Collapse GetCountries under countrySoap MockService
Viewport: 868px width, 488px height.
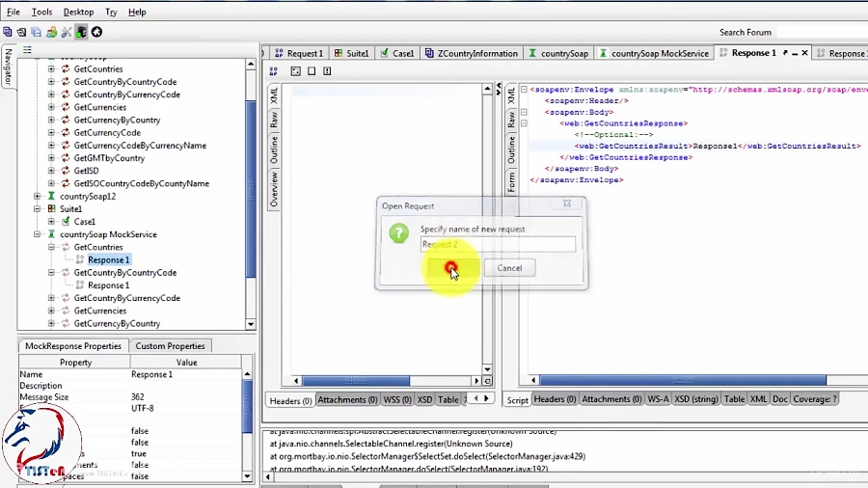click(51, 247)
